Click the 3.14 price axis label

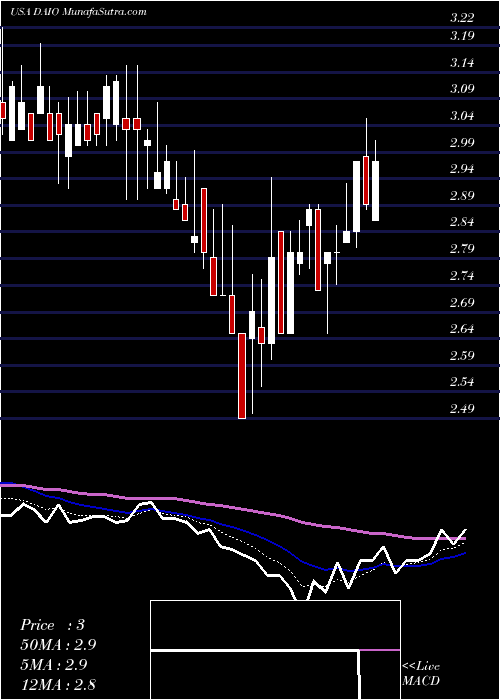[462, 62]
